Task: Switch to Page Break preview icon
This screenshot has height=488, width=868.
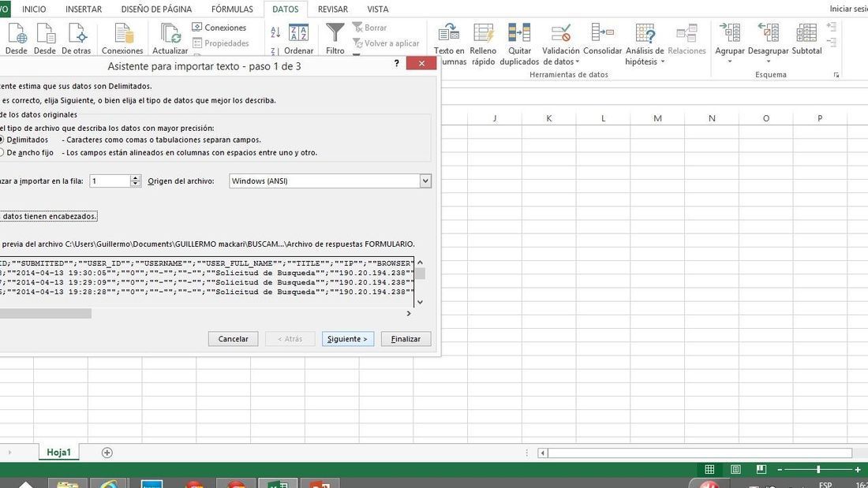Action: click(x=761, y=469)
